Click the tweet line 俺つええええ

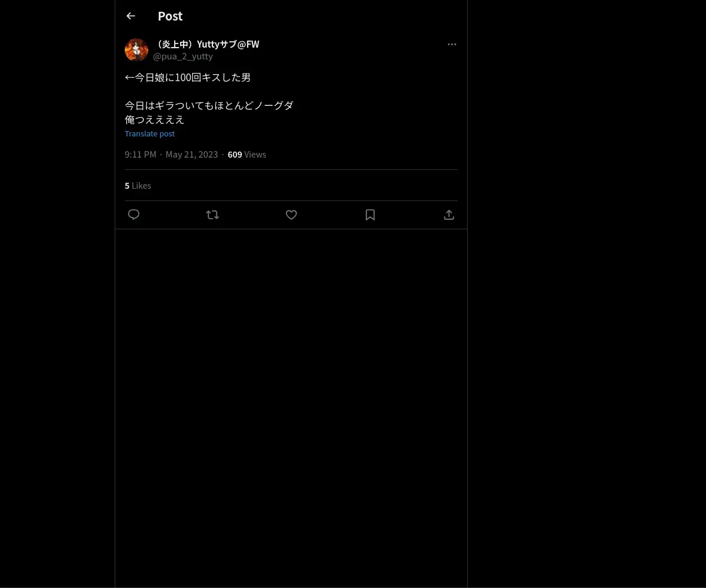point(155,119)
